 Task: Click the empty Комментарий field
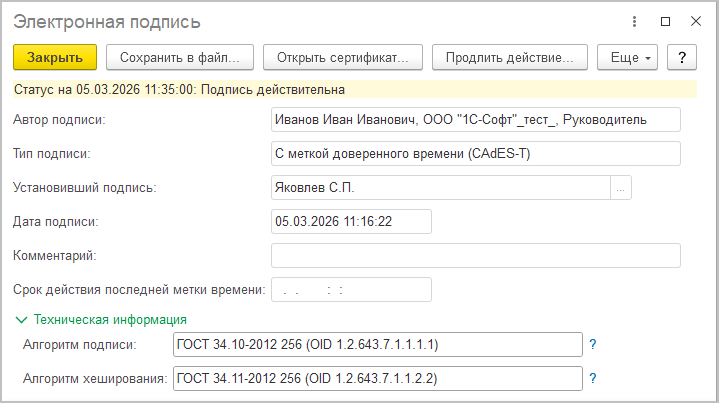(x=475, y=255)
